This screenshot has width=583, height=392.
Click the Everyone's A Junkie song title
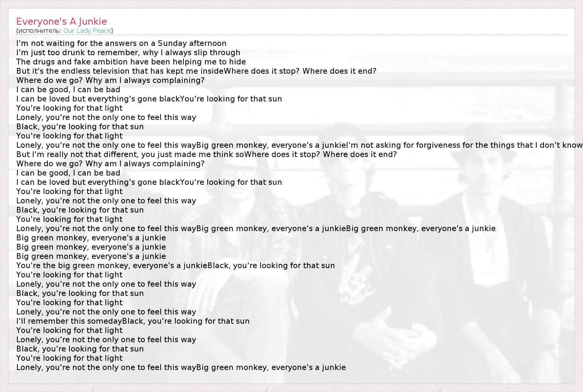point(61,21)
